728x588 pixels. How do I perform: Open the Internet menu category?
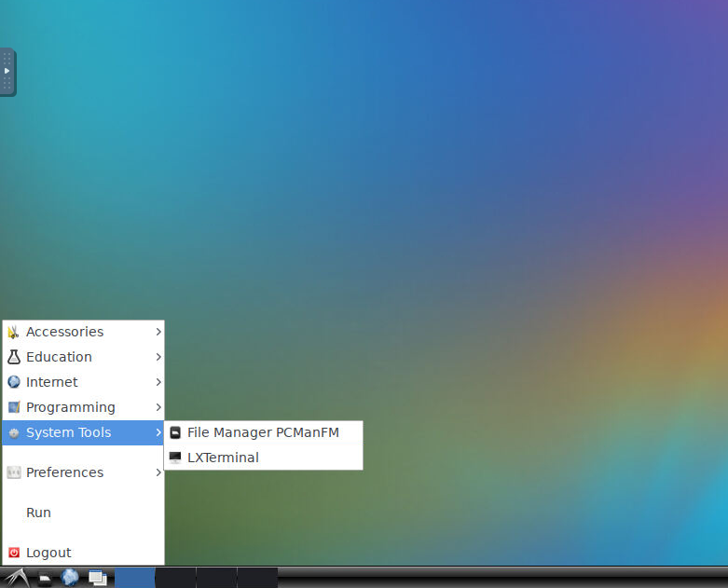click(x=52, y=382)
